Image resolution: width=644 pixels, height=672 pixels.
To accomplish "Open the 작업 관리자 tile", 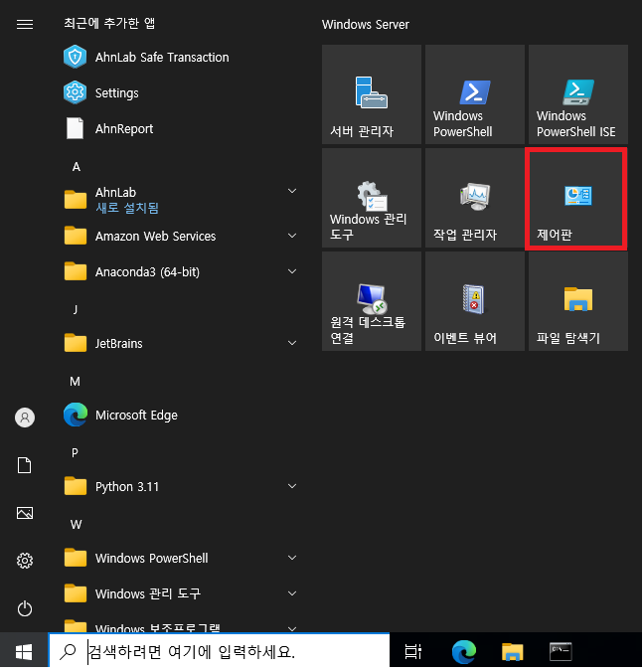I will (x=475, y=199).
